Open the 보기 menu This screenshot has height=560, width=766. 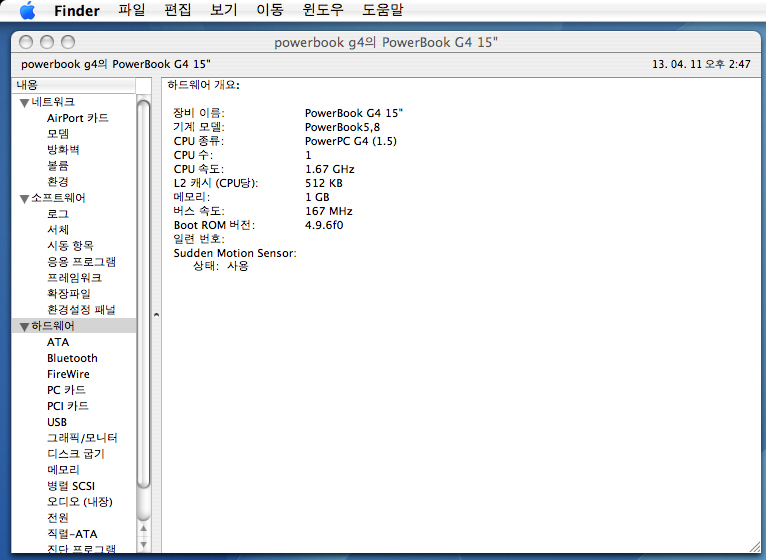223,11
